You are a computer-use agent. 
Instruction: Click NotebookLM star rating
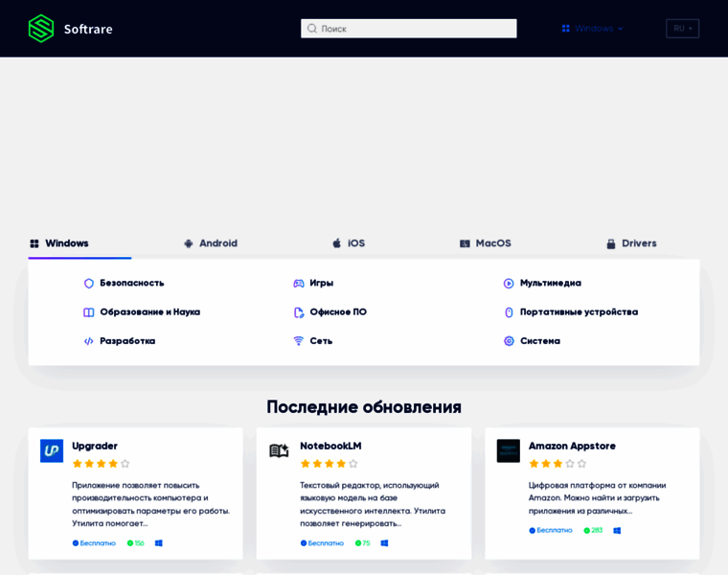click(329, 464)
